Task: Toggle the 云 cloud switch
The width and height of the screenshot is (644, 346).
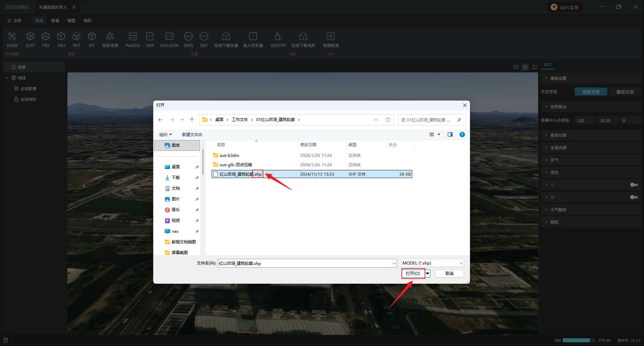Action: pyautogui.click(x=634, y=185)
